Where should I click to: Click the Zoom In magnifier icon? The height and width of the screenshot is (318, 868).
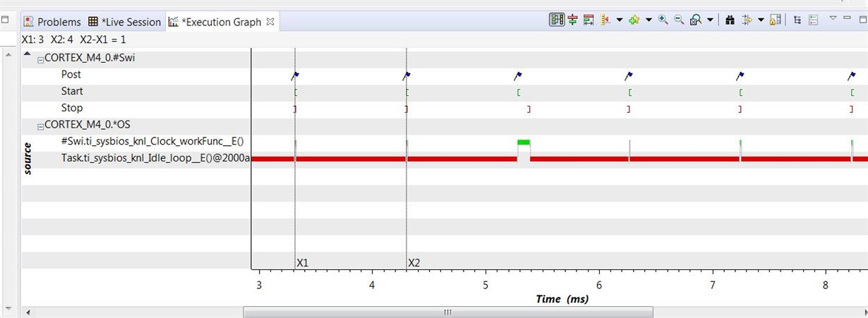pyautogui.click(x=663, y=20)
